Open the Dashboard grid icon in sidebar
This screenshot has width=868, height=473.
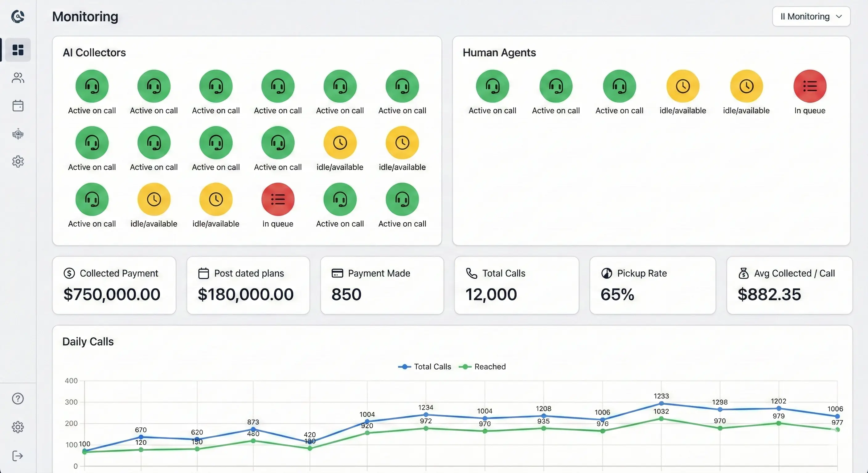point(18,50)
